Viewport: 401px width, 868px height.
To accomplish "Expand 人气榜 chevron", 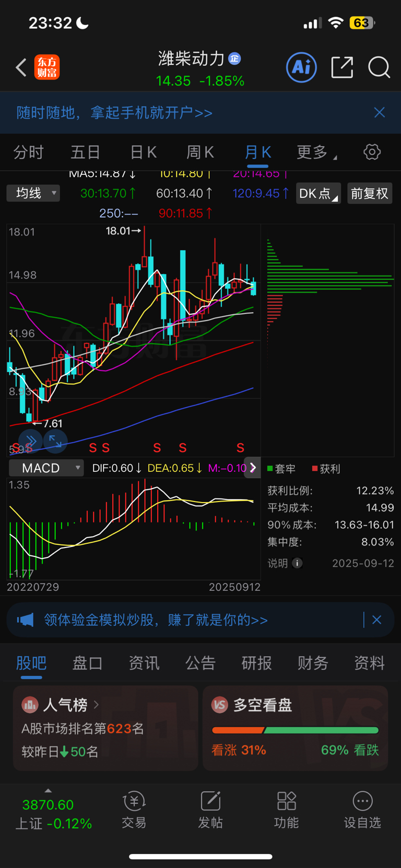I will point(97,705).
